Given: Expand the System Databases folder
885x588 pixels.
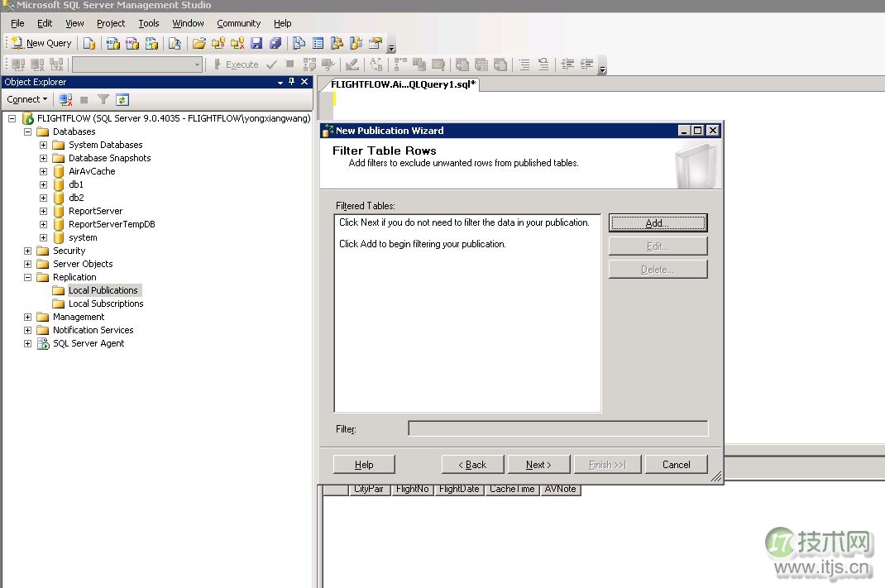Looking at the screenshot, I should coord(44,145).
